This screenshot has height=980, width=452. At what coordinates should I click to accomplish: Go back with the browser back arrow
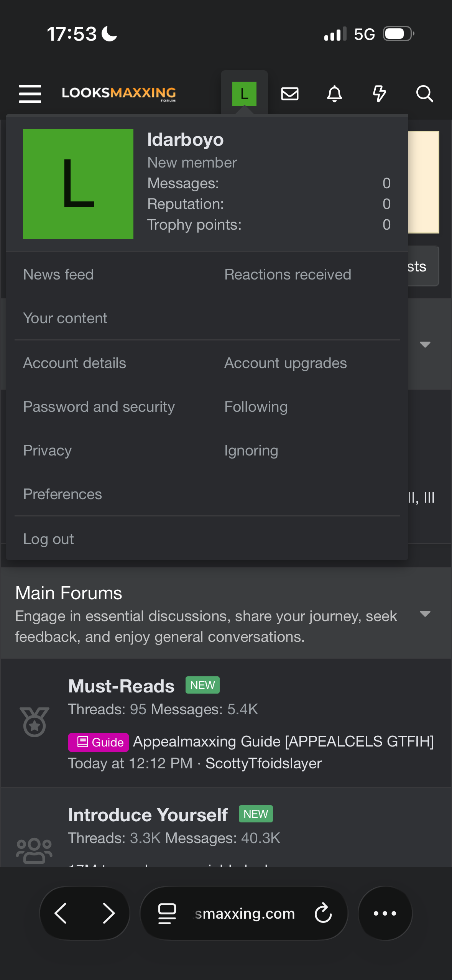[61, 913]
